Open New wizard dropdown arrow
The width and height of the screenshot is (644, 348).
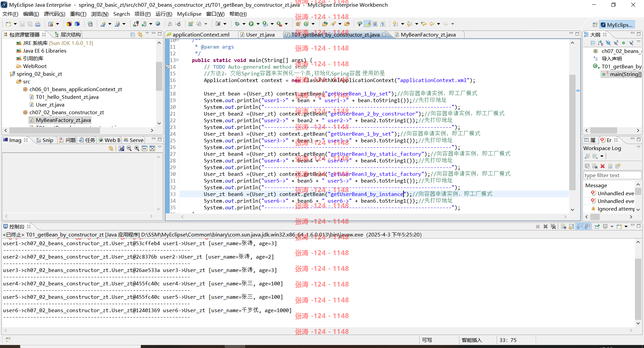point(15,24)
